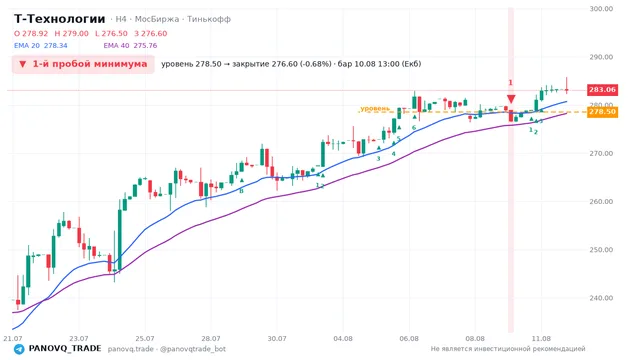This screenshot has height=360, width=640.
Task: Click the 290.00 price axis label
Action: (601, 57)
